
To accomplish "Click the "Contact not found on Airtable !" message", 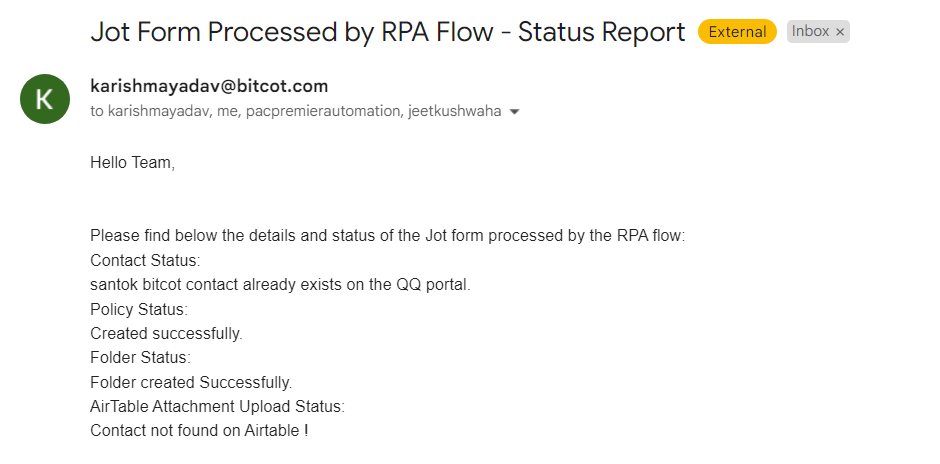I will tap(199, 430).
